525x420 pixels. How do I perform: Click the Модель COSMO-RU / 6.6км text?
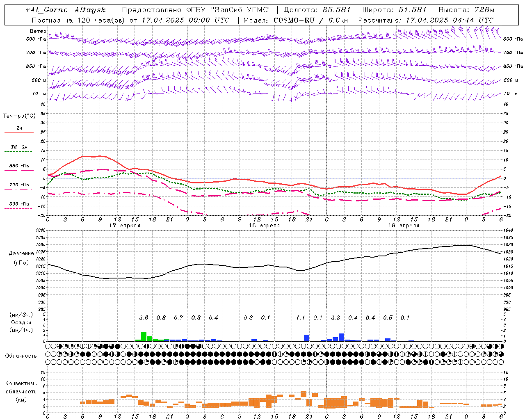point(296,20)
